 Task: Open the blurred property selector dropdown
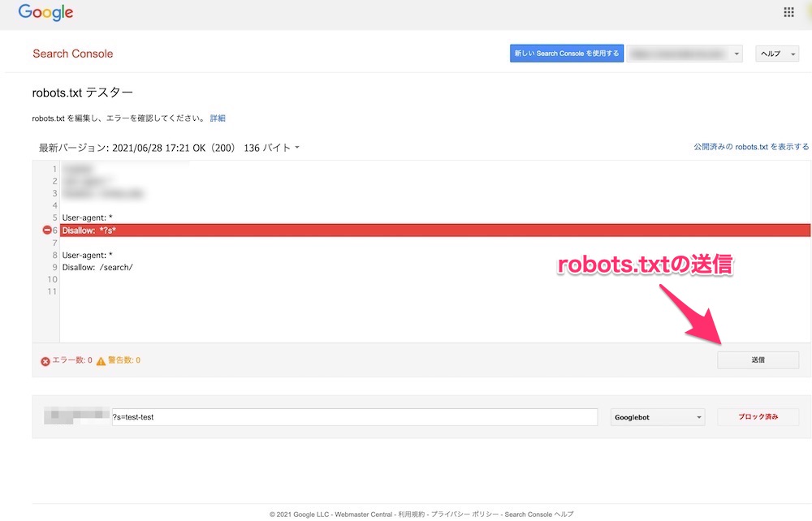point(685,54)
